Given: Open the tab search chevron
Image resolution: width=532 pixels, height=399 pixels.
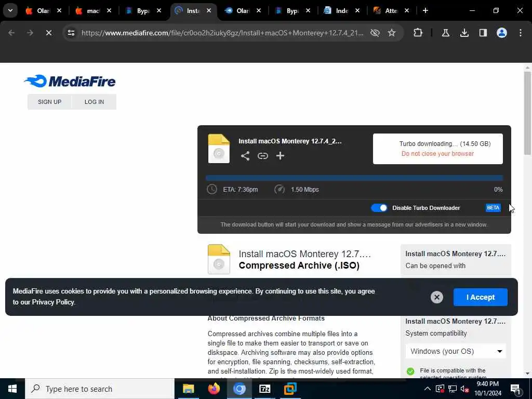Looking at the screenshot, I should click(x=10, y=10).
